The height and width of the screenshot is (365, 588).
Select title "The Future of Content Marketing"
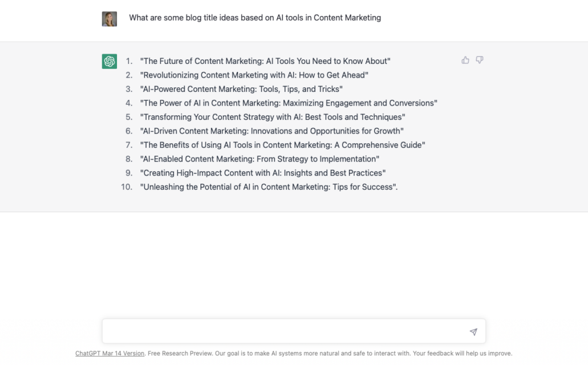coord(265,61)
